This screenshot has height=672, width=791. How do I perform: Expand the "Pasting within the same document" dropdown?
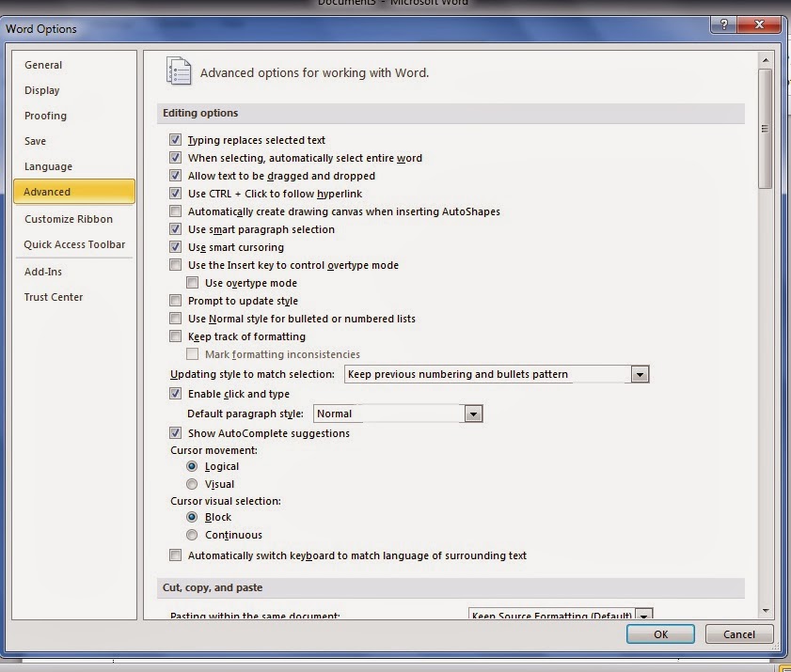point(645,616)
